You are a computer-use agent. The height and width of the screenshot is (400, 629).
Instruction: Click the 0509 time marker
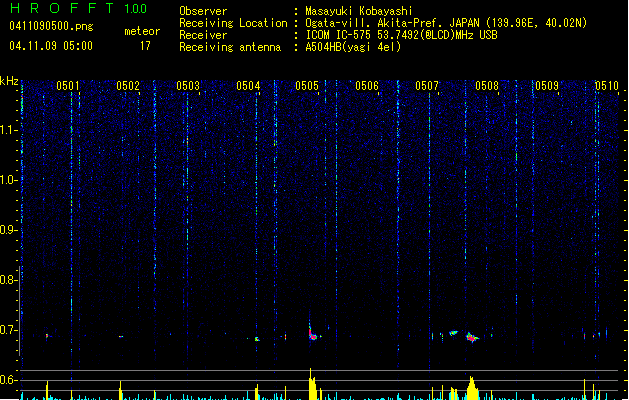click(x=547, y=86)
